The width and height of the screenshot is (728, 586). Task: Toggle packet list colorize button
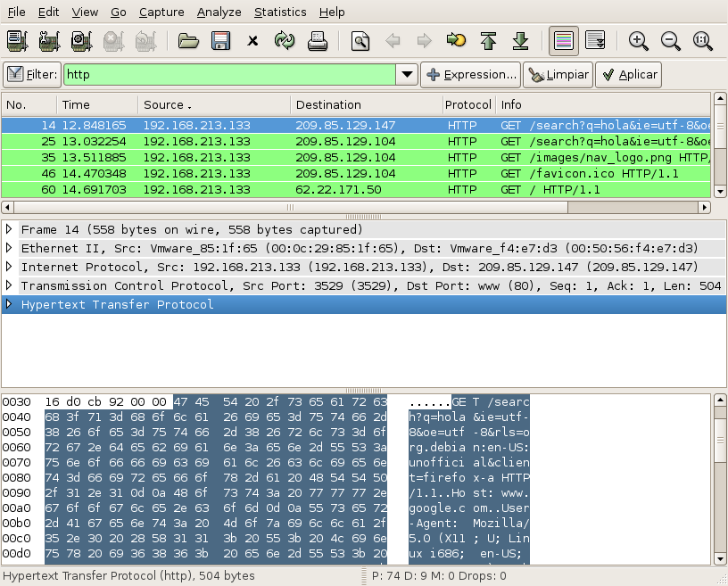[564, 41]
